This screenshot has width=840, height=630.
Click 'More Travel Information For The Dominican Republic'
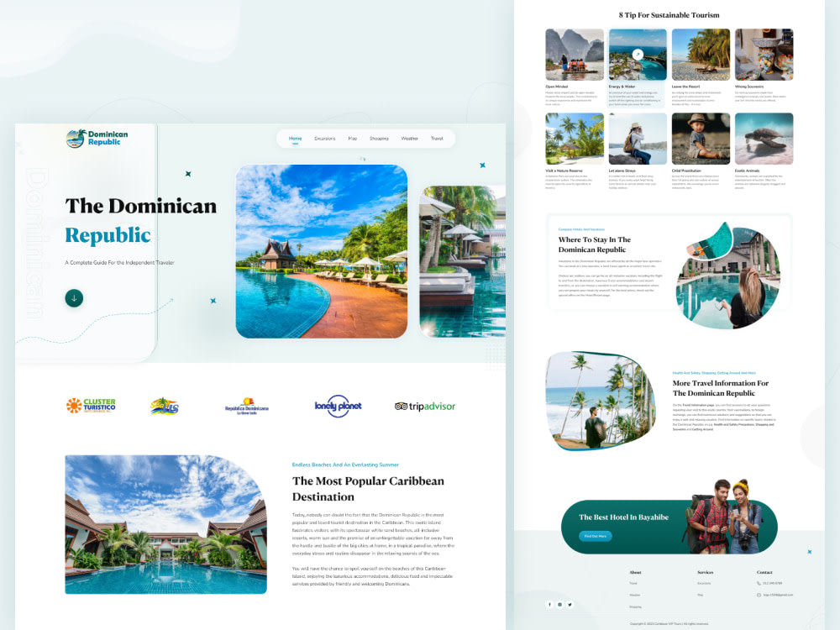pos(721,388)
